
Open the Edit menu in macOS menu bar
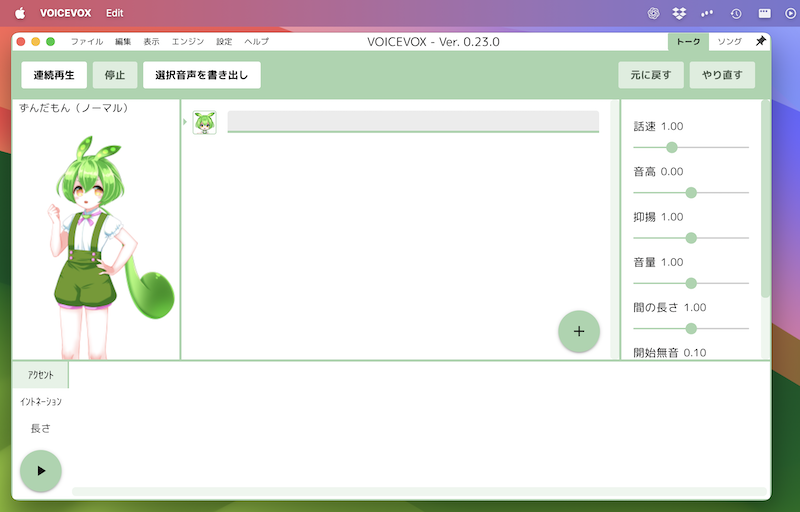click(x=115, y=13)
